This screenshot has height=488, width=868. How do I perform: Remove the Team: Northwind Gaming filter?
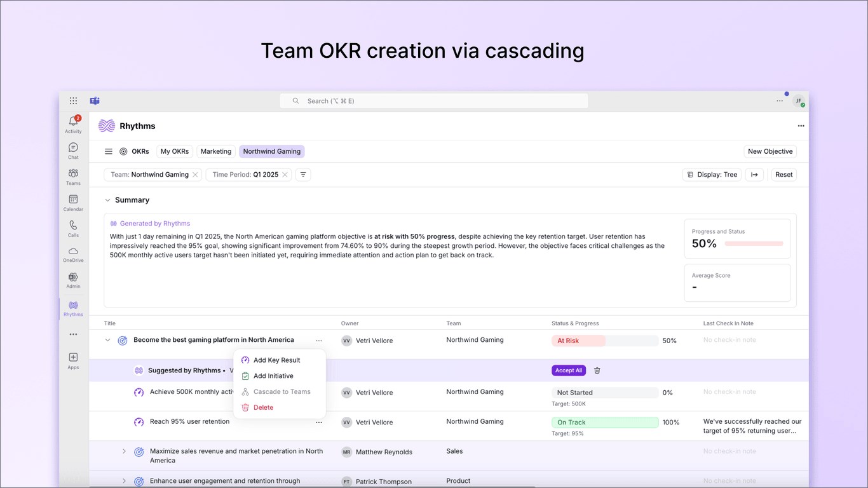click(x=195, y=175)
